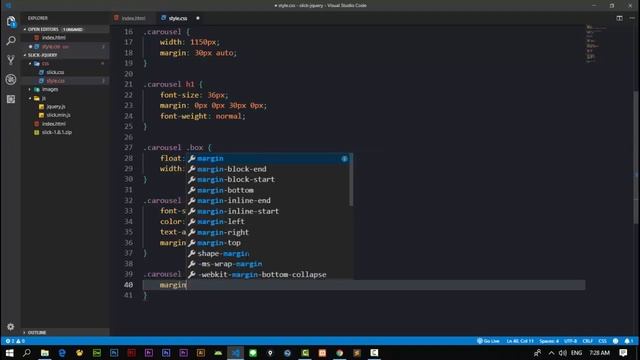Image resolution: width=640 pixels, height=360 pixels.
Task: Choose the margin-top suggestion
Action: coord(267,243)
